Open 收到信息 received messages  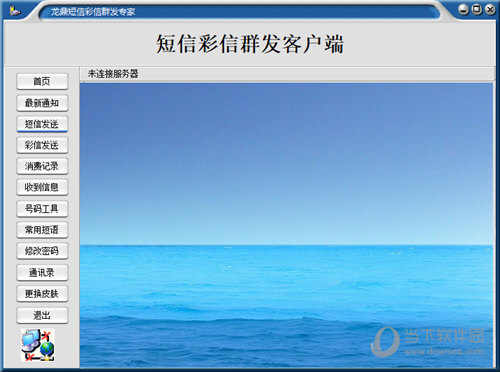42,187
